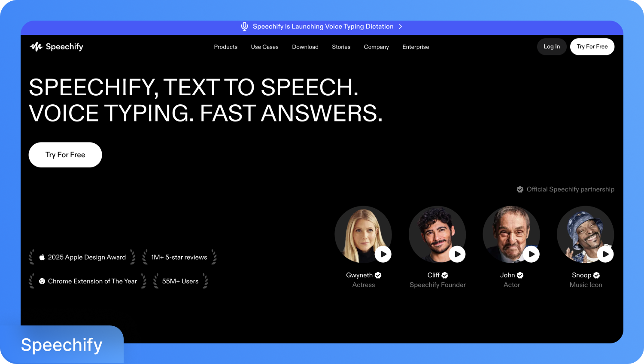Play the video of Speechify Founder Cliff

pos(457,254)
